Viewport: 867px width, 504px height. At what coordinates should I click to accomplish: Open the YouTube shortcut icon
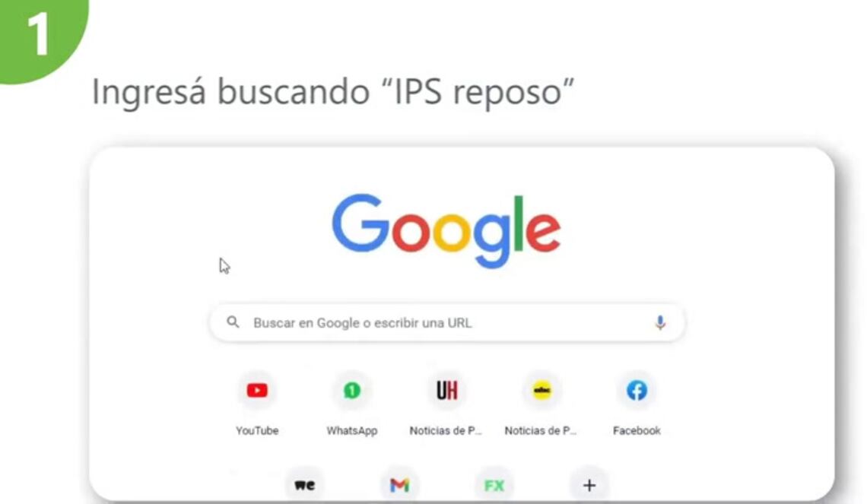[x=257, y=391]
